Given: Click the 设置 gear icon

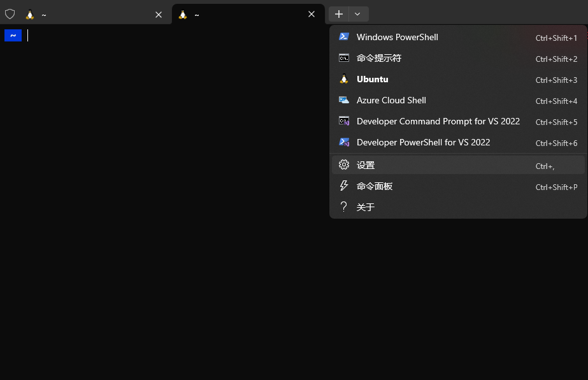Looking at the screenshot, I should (344, 165).
